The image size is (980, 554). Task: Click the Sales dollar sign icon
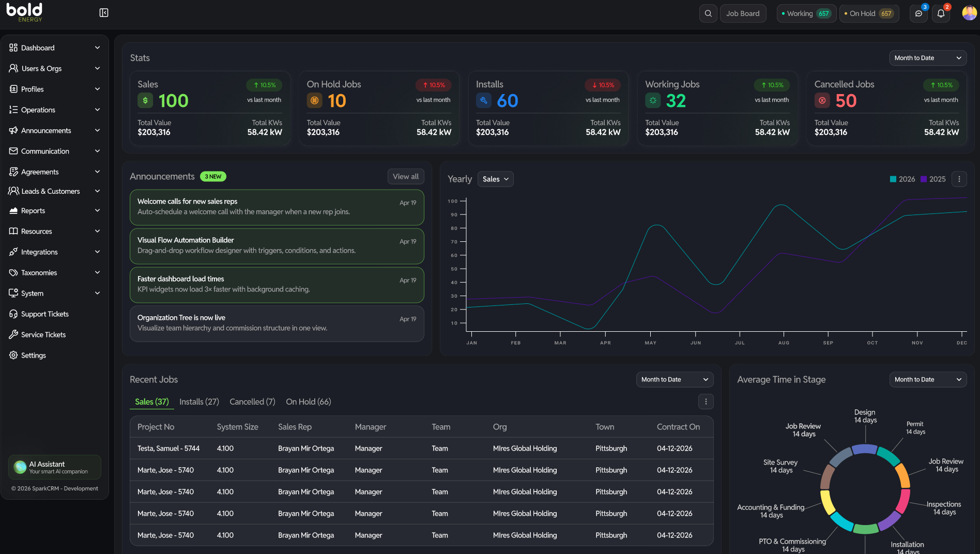coord(145,100)
